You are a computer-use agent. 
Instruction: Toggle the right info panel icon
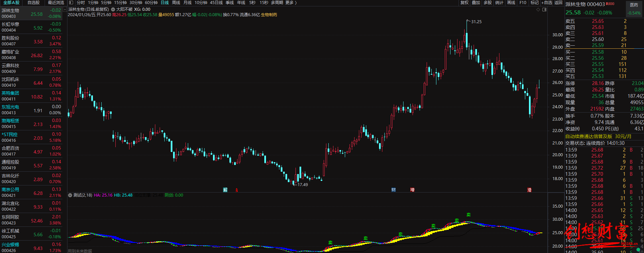click(x=544, y=9)
